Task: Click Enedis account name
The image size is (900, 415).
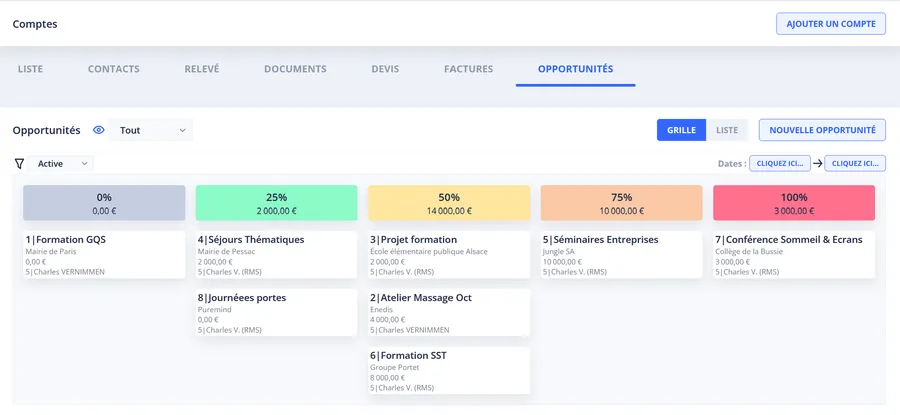Action: point(382,309)
